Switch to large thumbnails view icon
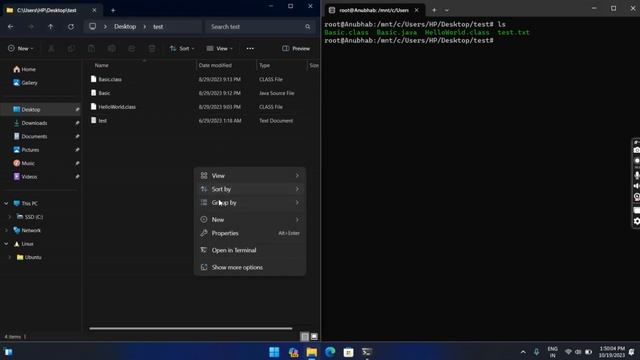Screen dimensions: 640x360 pyautogui.click(x=314, y=337)
